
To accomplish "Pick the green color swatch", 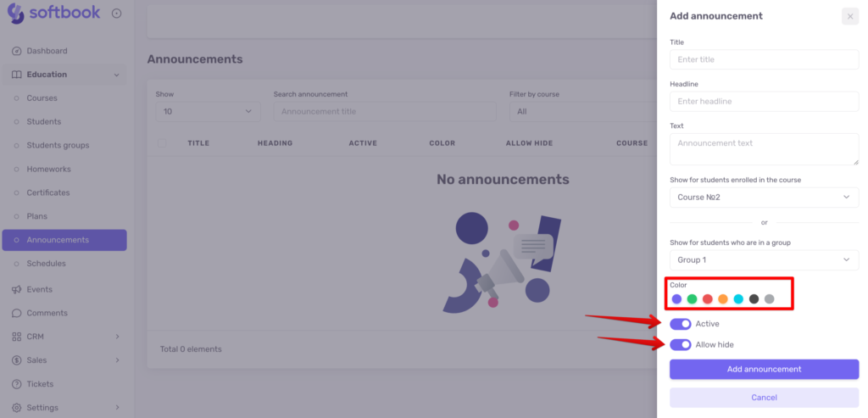I will click(x=692, y=299).
